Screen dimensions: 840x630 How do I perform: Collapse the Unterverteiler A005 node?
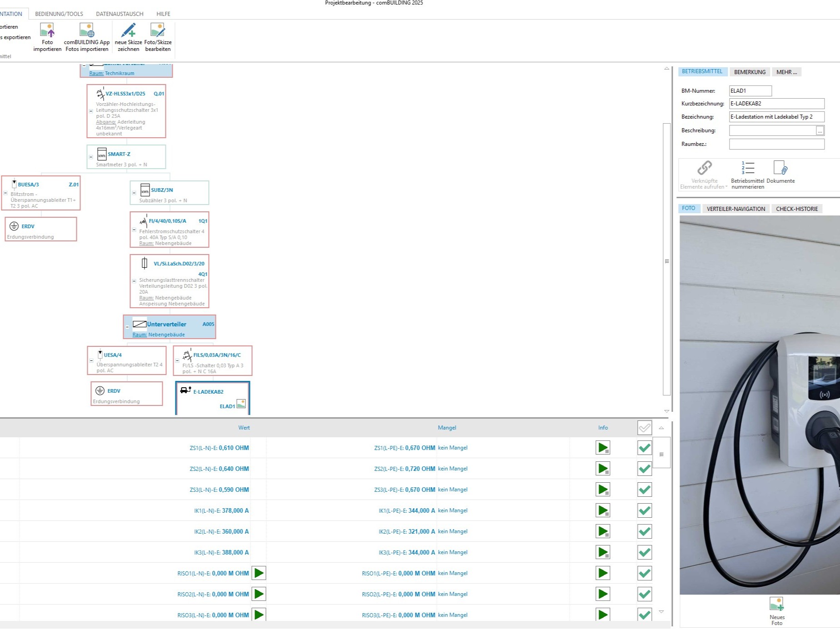tap(127, 327)
